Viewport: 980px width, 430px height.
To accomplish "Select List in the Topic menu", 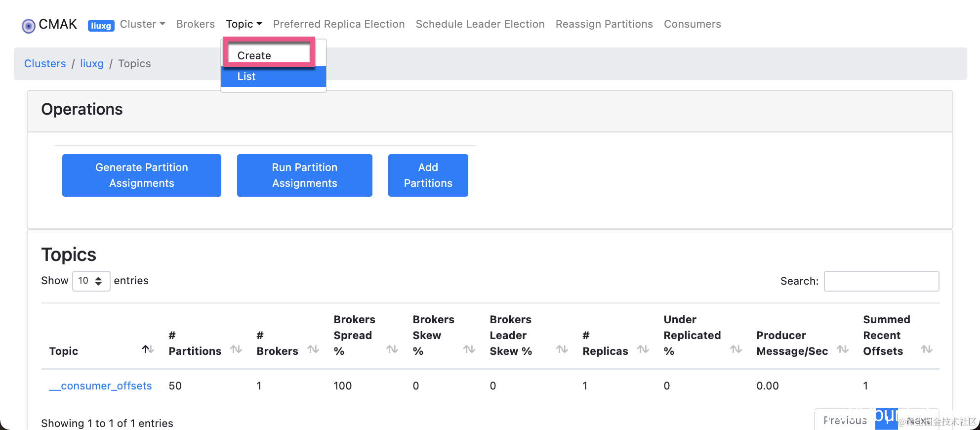I will point(246,77).
